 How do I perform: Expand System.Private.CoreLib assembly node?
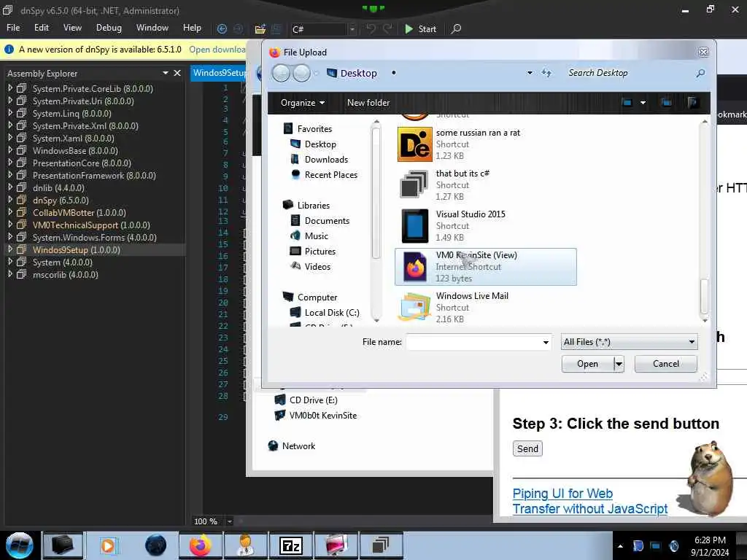[x=10, y=88]
